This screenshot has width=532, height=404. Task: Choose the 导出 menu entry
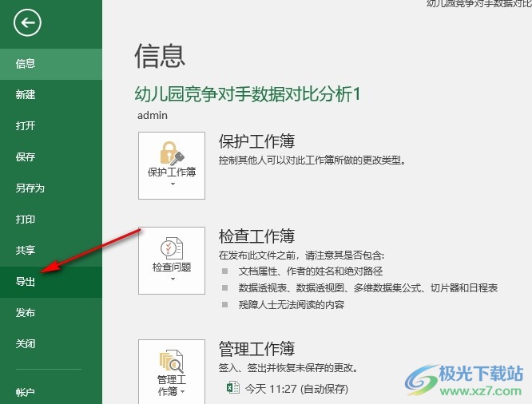click(x=51, y=282)
